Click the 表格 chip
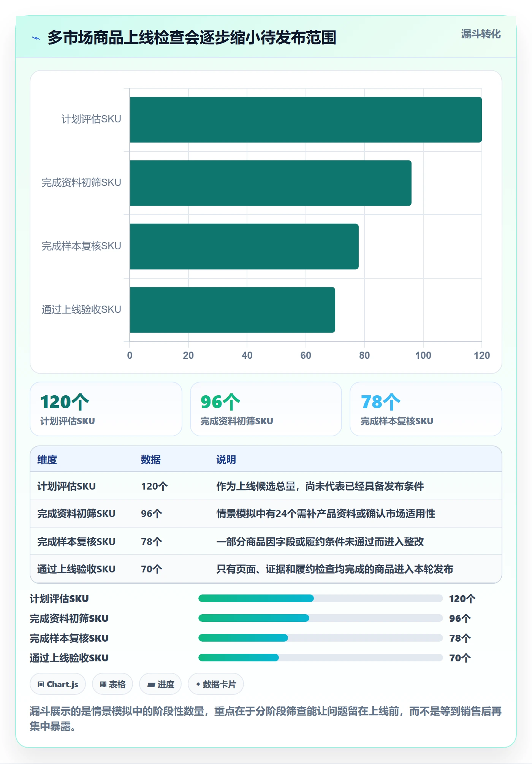The width and height of the screenshot is (532, 764). (112, 684)
